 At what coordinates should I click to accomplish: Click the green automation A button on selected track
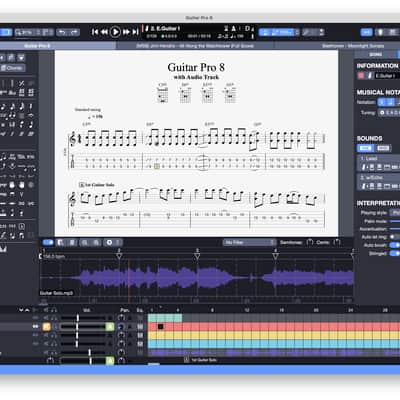(x=110, y=327)
